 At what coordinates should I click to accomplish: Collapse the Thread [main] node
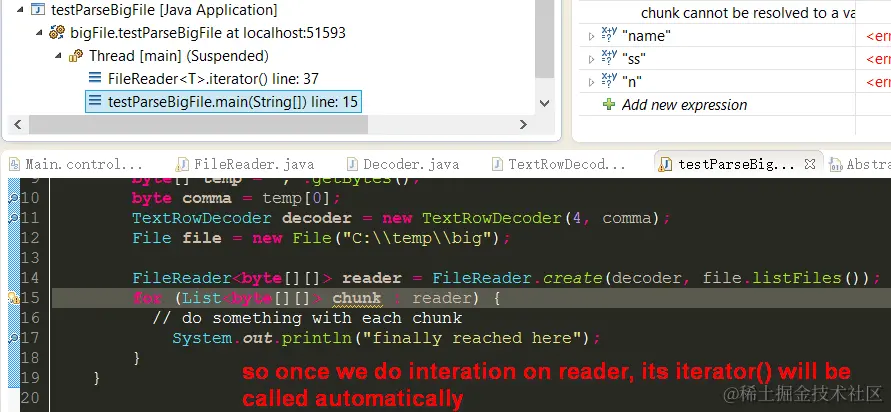click(x=59, y=56)
